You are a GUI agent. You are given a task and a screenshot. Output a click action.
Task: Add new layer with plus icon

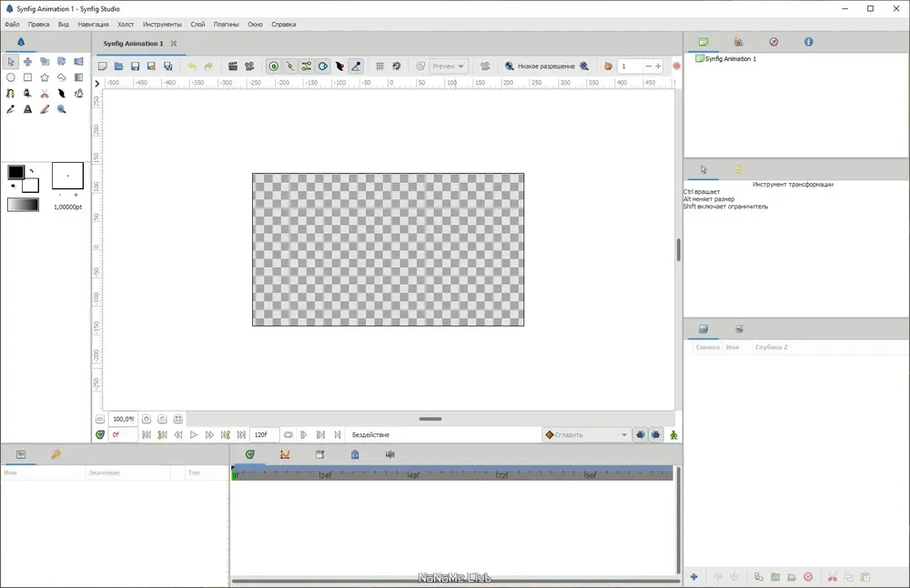(694, 576)
